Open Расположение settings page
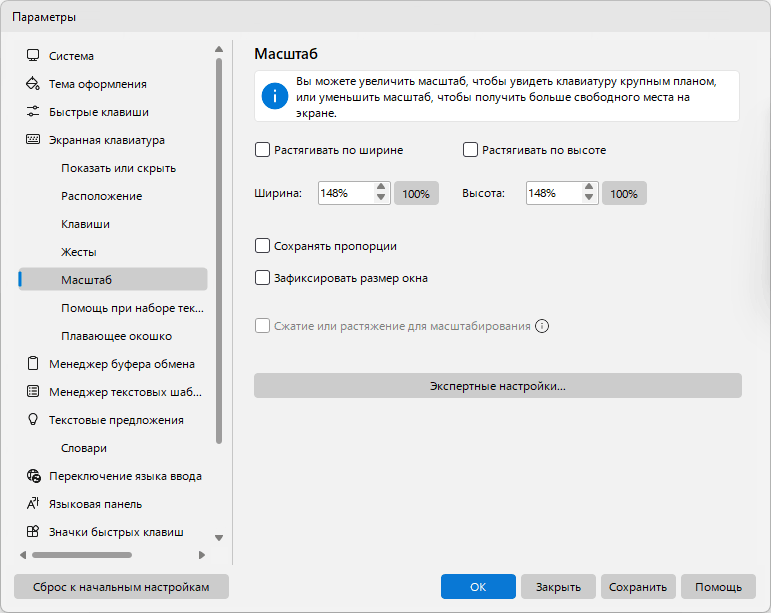771x613 pixels. [x=113, y=196]
